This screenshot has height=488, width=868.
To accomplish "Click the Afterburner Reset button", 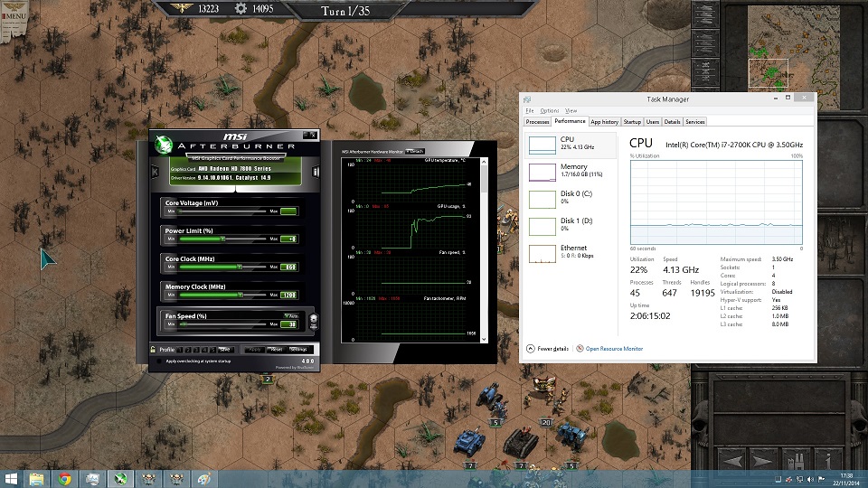I will [277, 350].
